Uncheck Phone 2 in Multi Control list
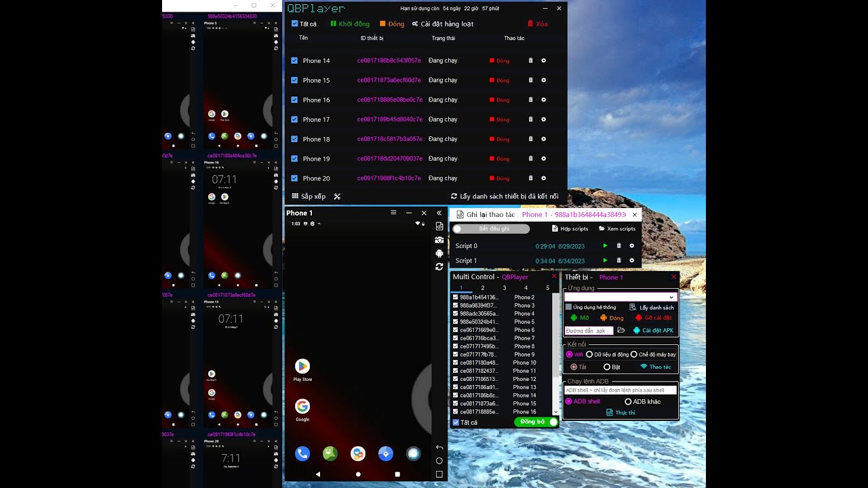Viewport: 868px width, 488px height. coord(455,298)
